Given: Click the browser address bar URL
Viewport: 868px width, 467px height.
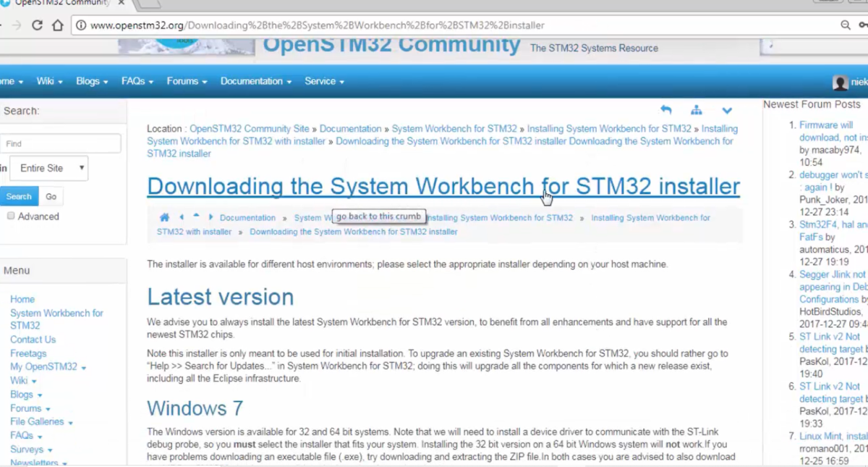Looking at the screenshot, I should coord(317,25).
